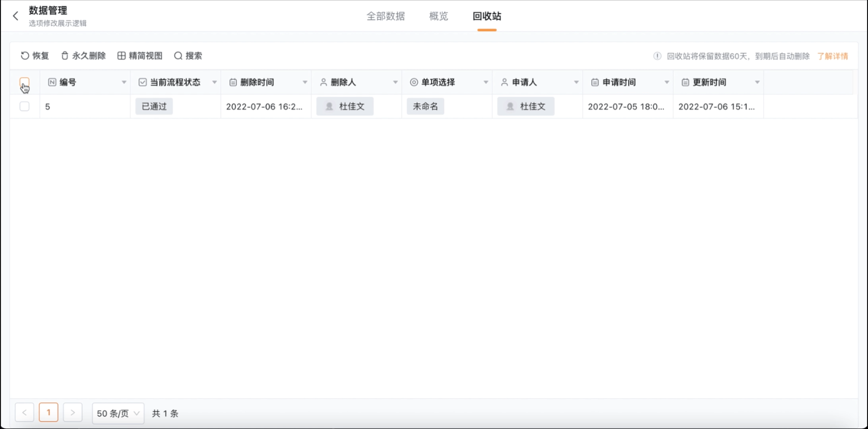This screenshot has height=429, width=868.
Task: Click the 当前流程状态 column checkbox icon
Action: [142, 82]
